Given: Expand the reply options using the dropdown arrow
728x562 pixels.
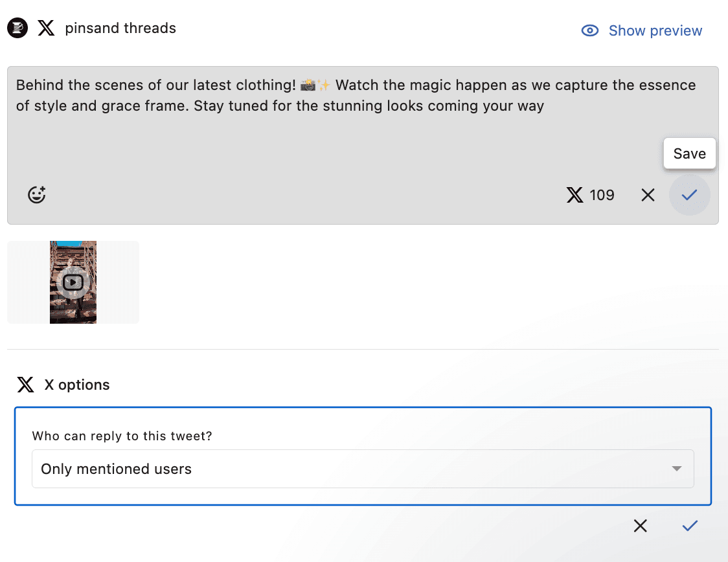Looking at the screenshot, I should (677, 469).
